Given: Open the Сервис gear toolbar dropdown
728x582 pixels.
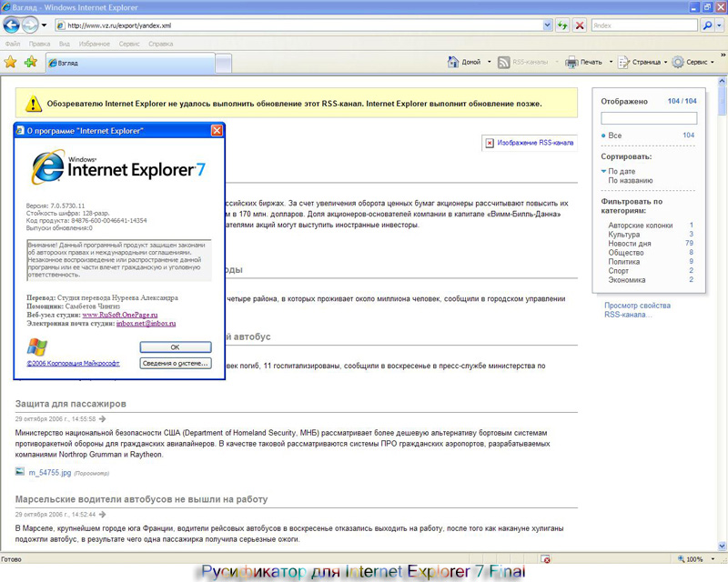Looking at the screenshot, I should (693, 62).
